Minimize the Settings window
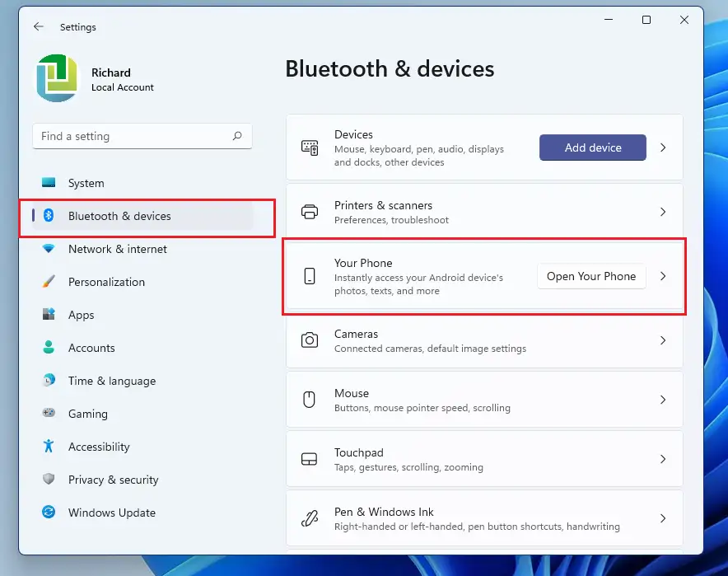728x576 pixels. (x=609, y=20)
